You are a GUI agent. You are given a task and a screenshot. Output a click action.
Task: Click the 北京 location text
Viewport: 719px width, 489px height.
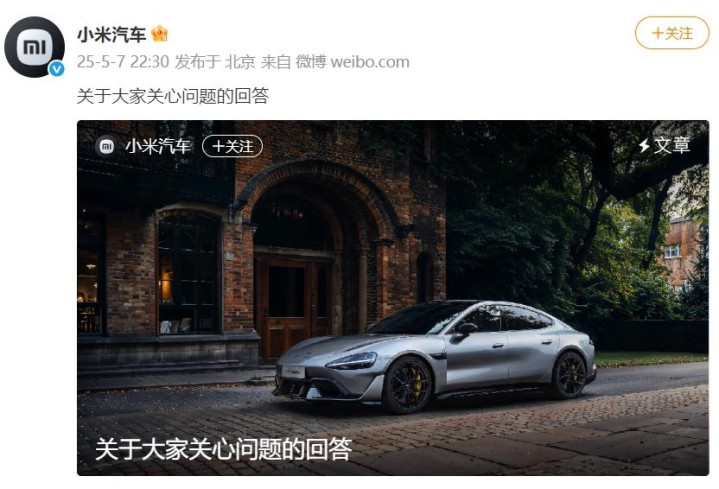tap(240, 61)
